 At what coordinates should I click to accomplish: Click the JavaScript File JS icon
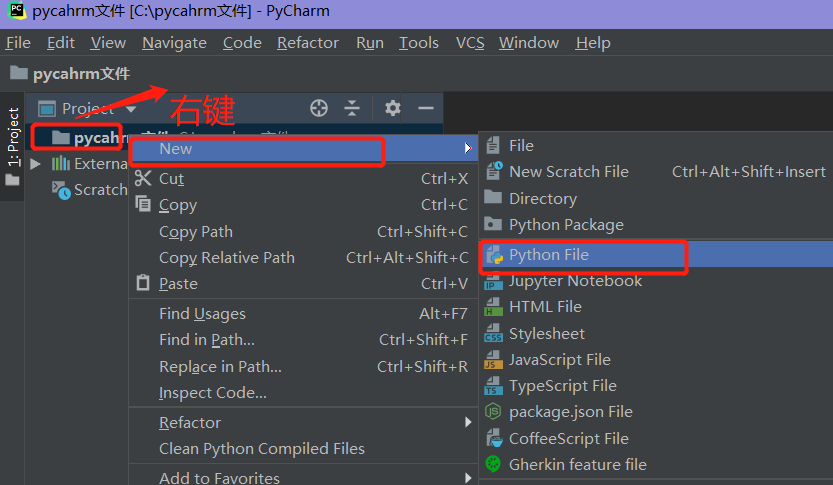[x=493, y=360]
